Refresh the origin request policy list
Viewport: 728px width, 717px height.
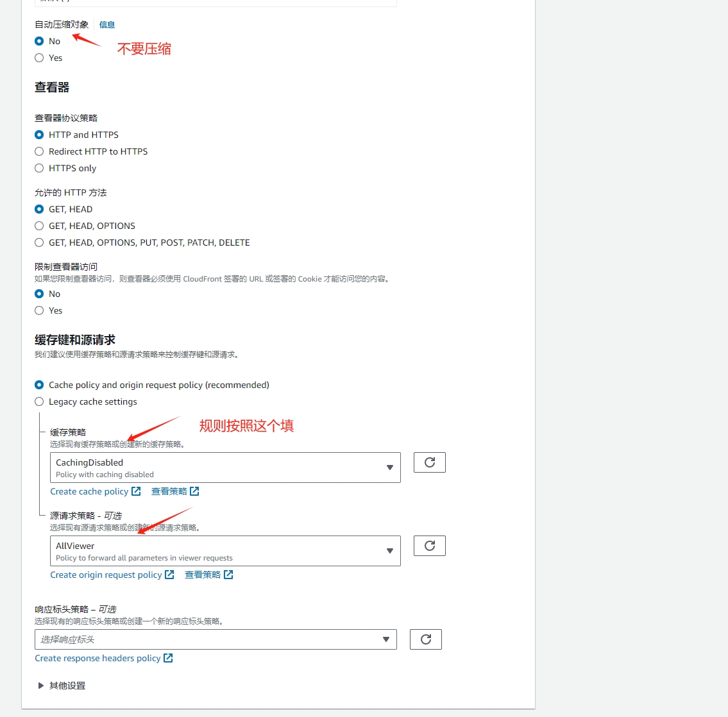430,546
